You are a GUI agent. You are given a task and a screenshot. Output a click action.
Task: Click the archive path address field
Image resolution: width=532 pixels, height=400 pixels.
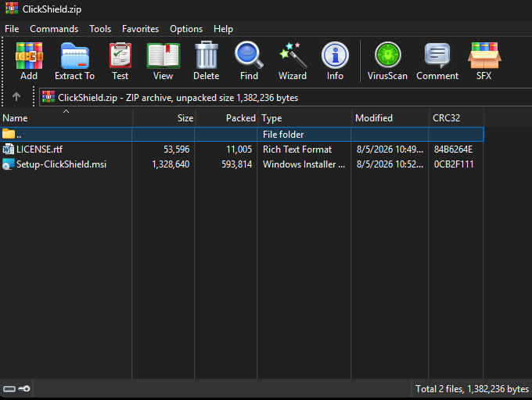[286, 97]
